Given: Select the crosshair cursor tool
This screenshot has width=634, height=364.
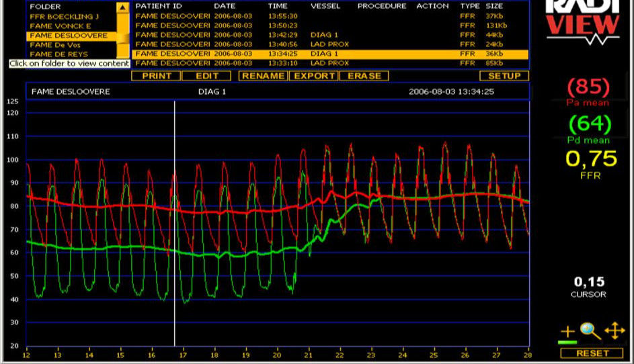Looking at the screenshot, I should tap(568, 331).
